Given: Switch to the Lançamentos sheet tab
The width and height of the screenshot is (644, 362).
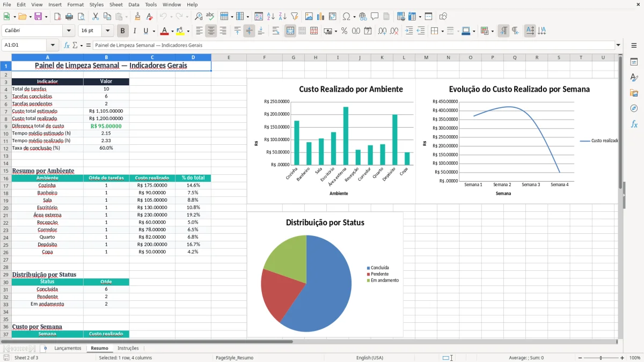Looking at the screenshot, I should tap(68, 348).
